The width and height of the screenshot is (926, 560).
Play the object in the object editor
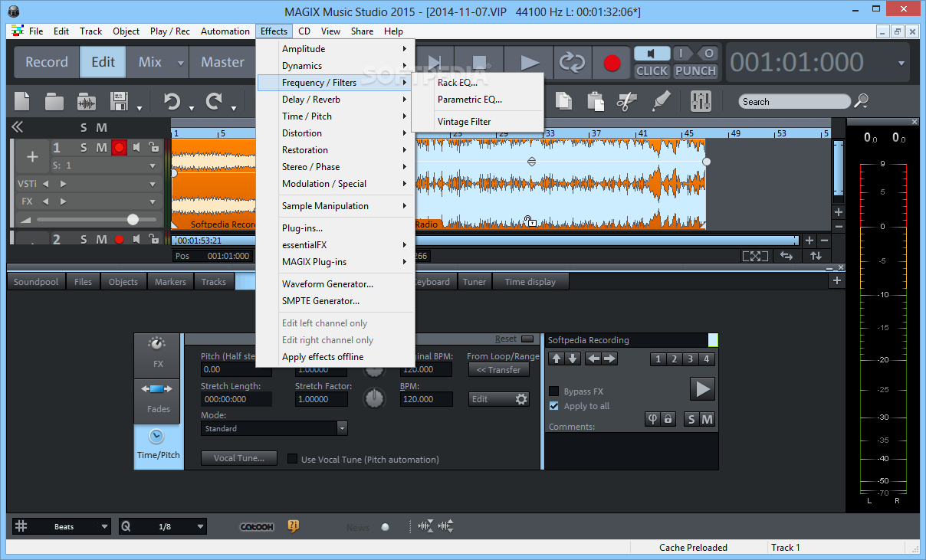coord(701,388)
